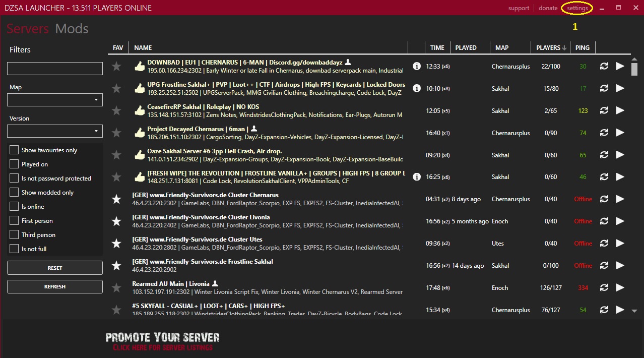
Task: Join the FRESH WIPE THE REVOLUTION server
Action: click(x=620, y=177)
